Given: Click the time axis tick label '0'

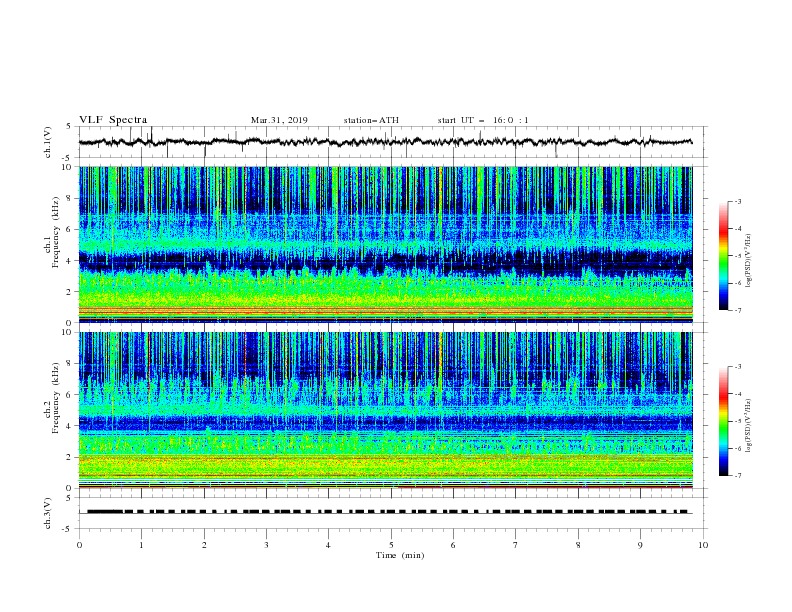Looking at the screenshot, I should pos(79,545).
